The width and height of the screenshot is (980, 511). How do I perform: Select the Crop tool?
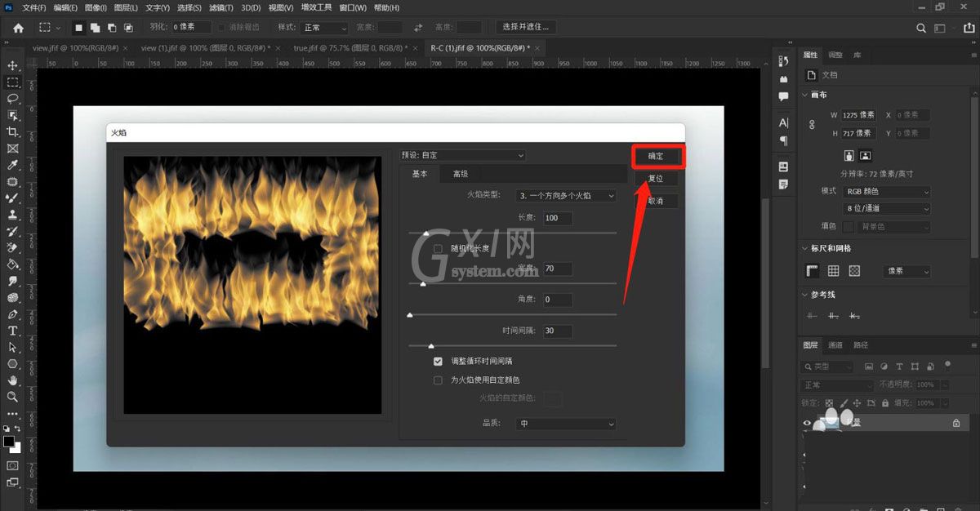(x=12, y=132)
